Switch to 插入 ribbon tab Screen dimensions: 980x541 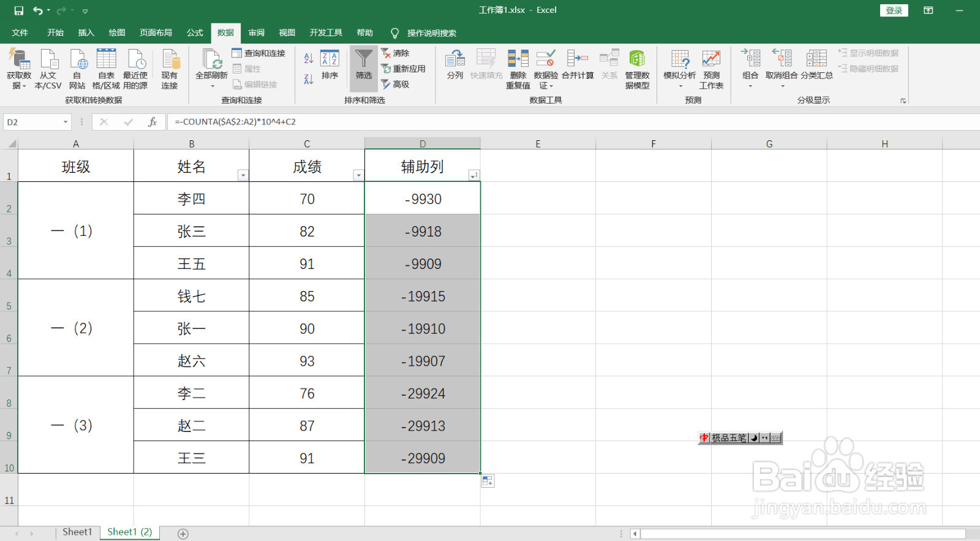pyautogui.click(x=86, y=32)
